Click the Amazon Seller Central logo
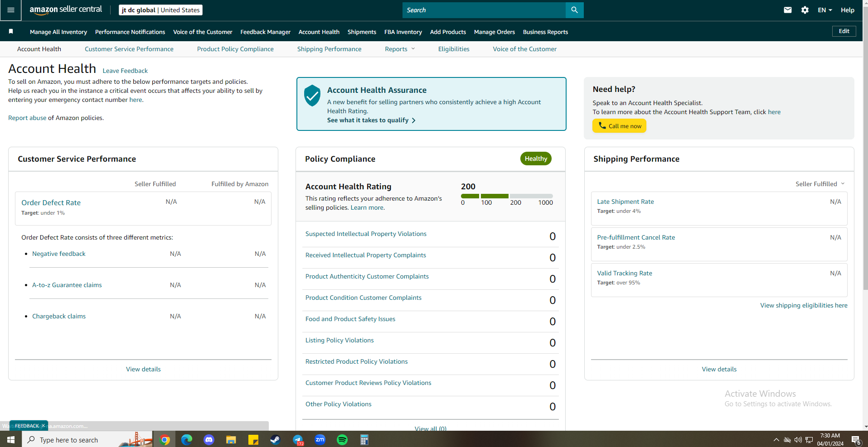The image size is (868, 447). coord(66,10)
